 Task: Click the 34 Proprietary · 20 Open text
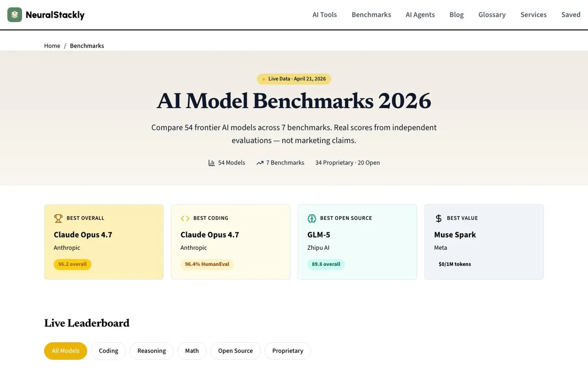pyautogui.click(x=347, y=163)
